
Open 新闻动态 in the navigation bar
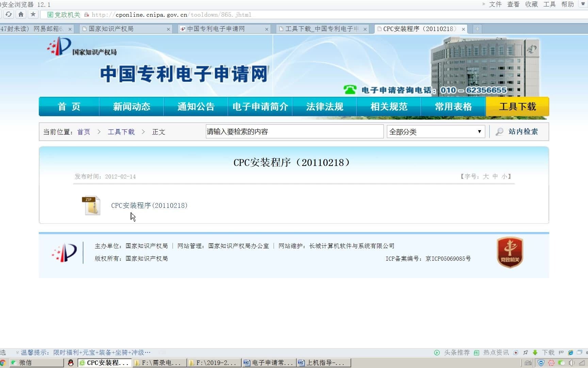tap(131, 107)
